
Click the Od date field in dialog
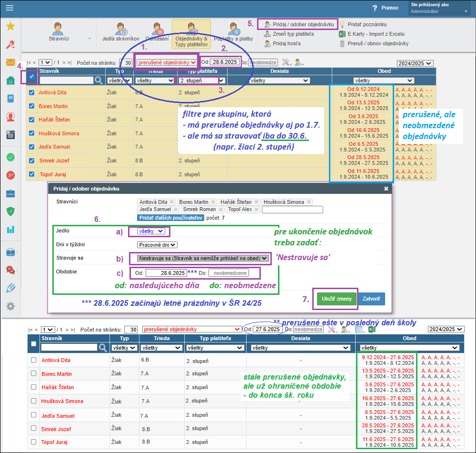pos(166,273)
